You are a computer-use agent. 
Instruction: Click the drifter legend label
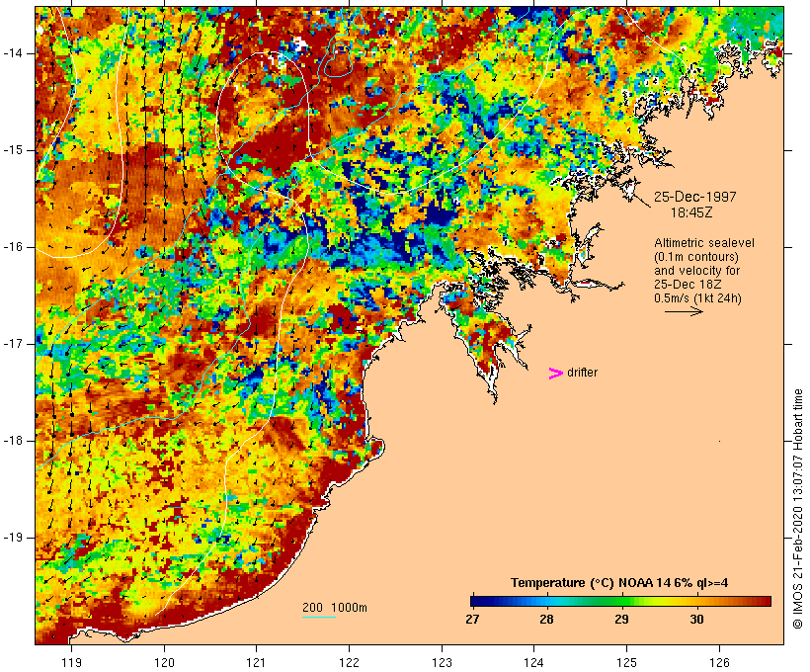582,373
